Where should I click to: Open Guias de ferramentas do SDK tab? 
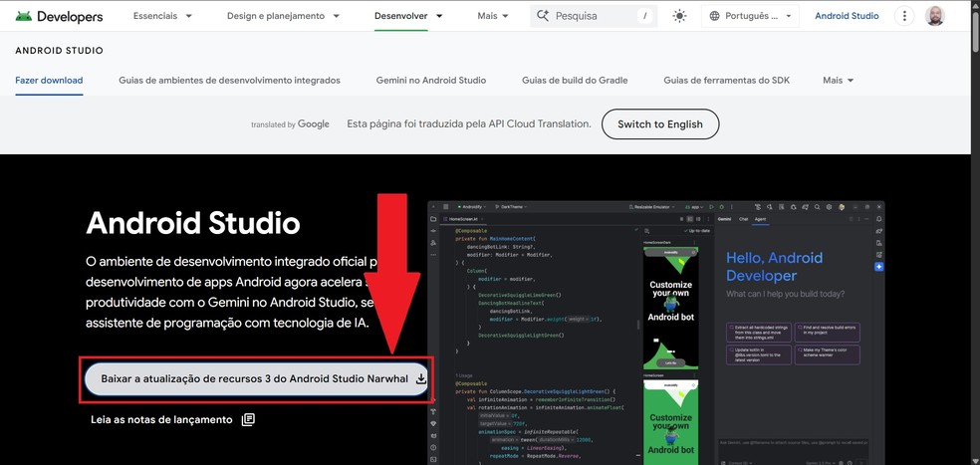point(726,80)
